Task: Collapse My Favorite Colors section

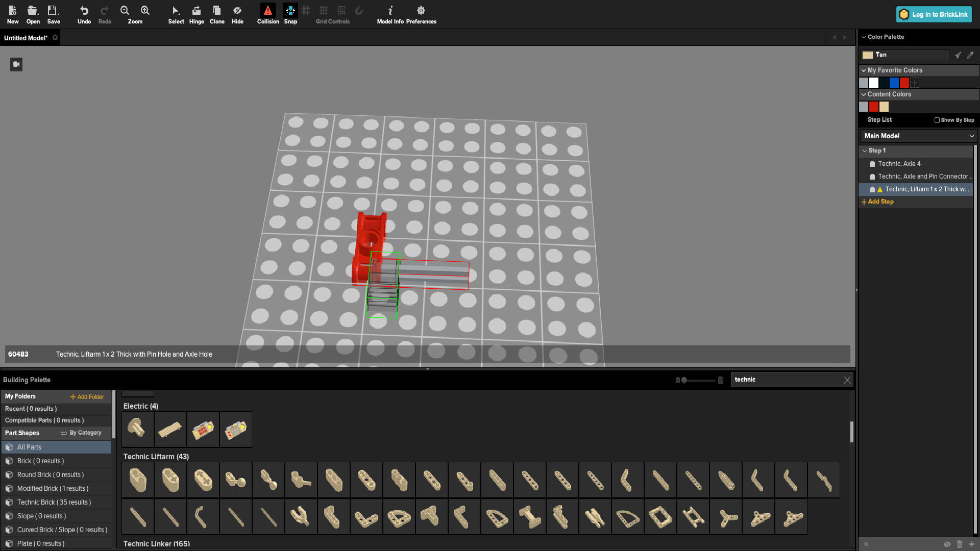Action: pyautogui.click(x=864, y=70)
